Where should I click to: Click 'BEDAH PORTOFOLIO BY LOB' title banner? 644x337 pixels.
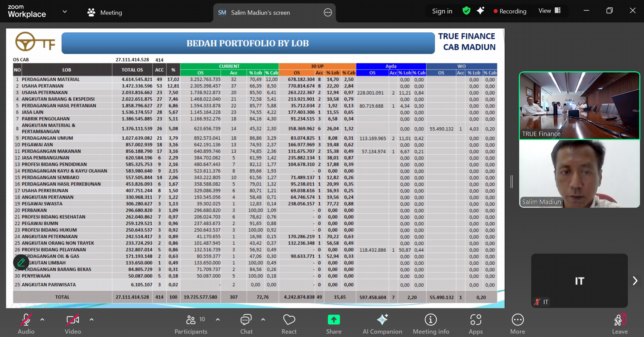[x=248, y=43]
